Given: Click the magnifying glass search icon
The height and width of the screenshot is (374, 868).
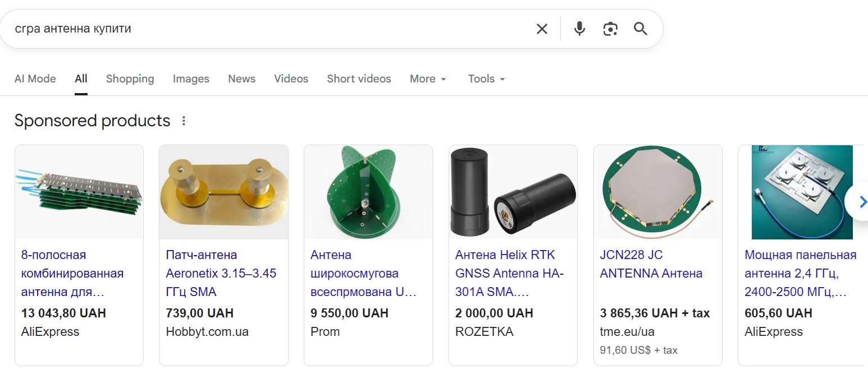Looking at the screenshot, I should click(x=641, y=29).
